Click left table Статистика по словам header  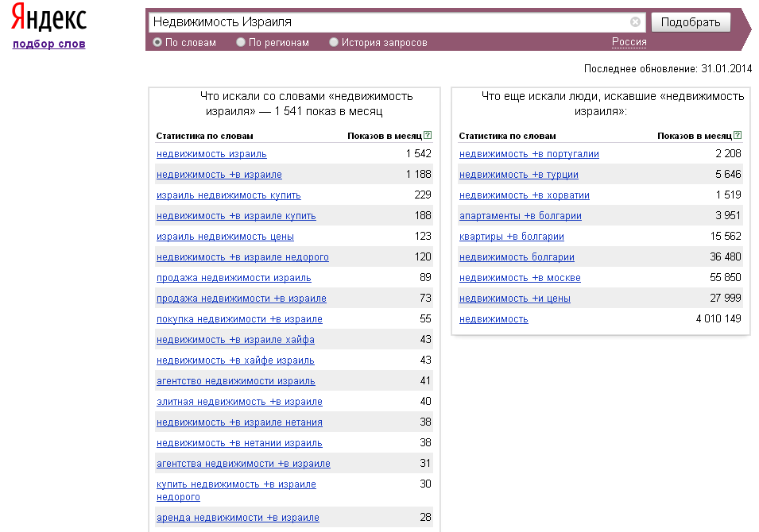pyautogui.click(x=204, y=136)
